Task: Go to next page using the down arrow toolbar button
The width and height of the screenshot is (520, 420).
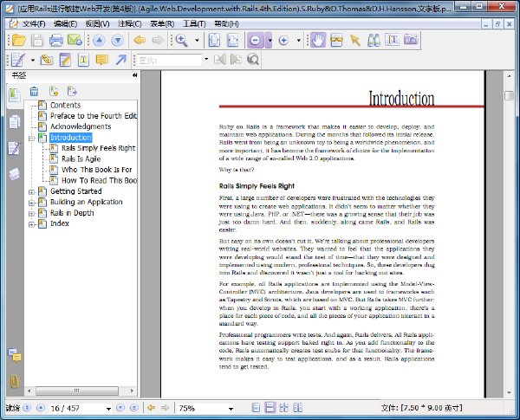Action: tap(117, 40)
